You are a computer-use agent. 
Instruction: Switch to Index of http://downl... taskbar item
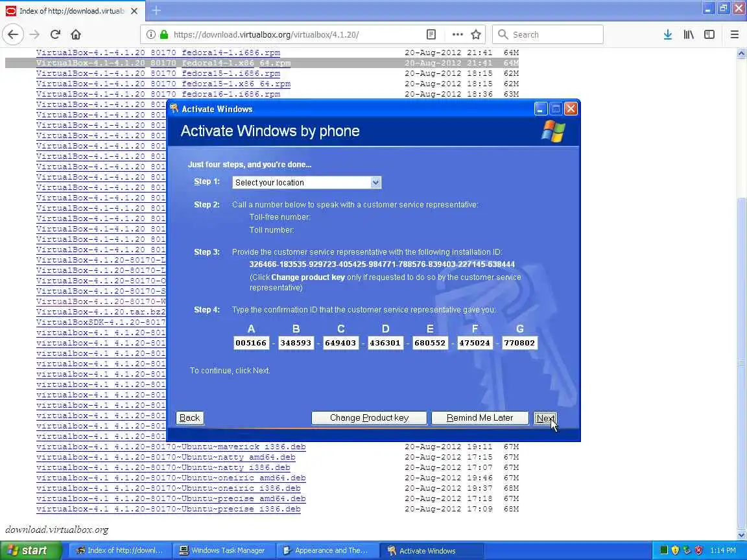tap(119, 550)
